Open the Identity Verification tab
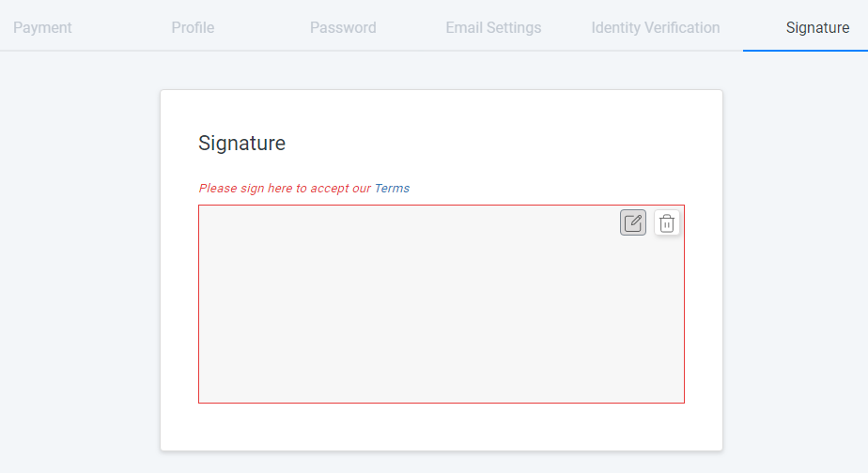 point(656,27)
